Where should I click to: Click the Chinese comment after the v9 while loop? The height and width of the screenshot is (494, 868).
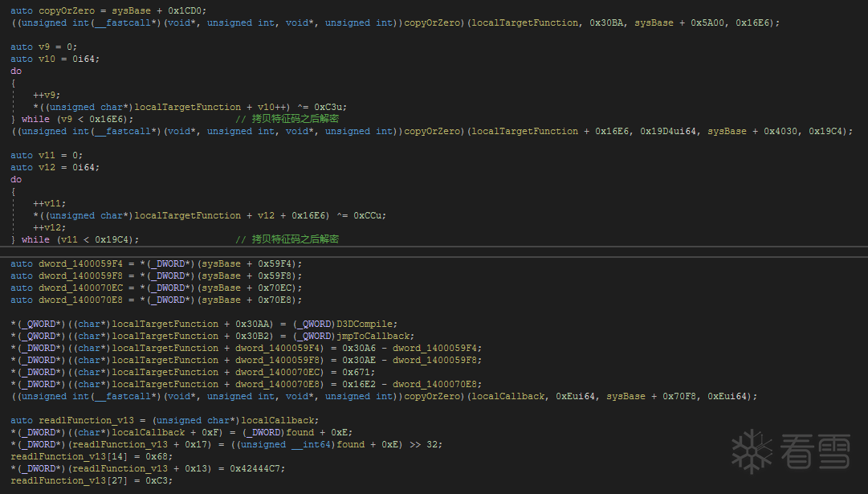tap(287, 119)
